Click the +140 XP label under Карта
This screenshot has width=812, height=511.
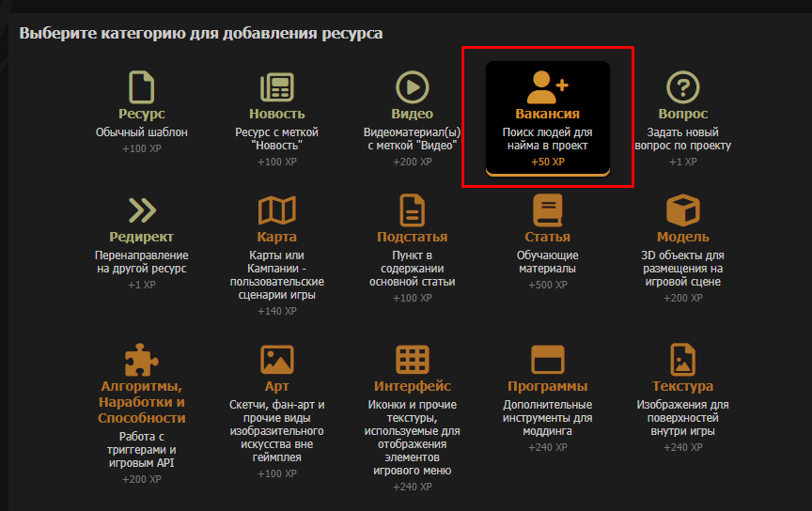(x=277, y=311)
